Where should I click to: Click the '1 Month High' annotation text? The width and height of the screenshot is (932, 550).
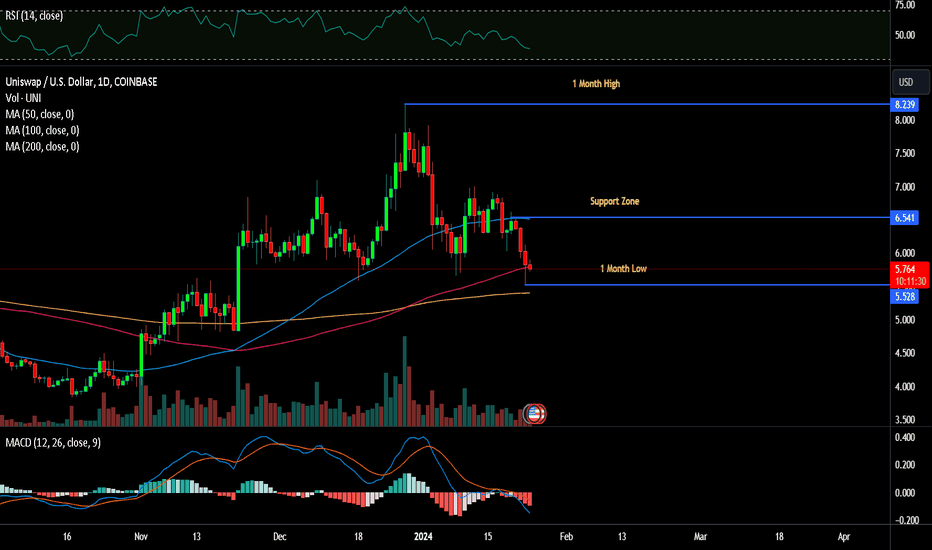(x=596, y=84)
